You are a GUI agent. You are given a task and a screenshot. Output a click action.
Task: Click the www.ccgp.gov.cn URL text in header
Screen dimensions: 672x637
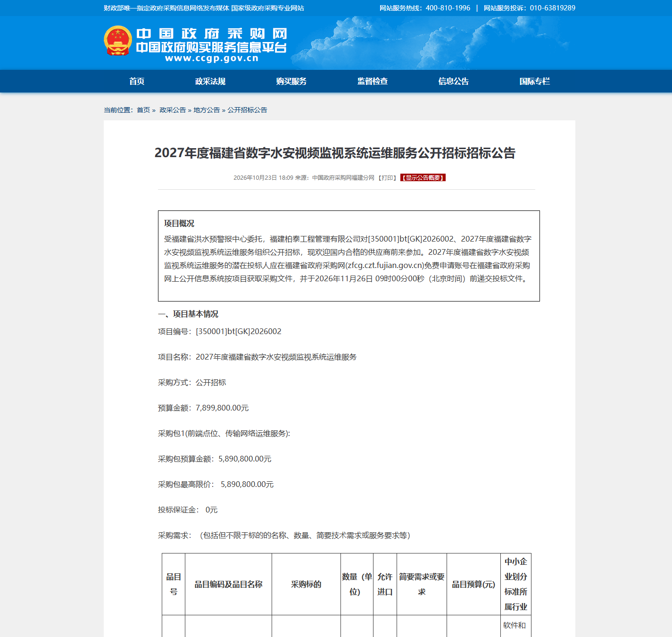pyautogui.click(x=212, y=59)
